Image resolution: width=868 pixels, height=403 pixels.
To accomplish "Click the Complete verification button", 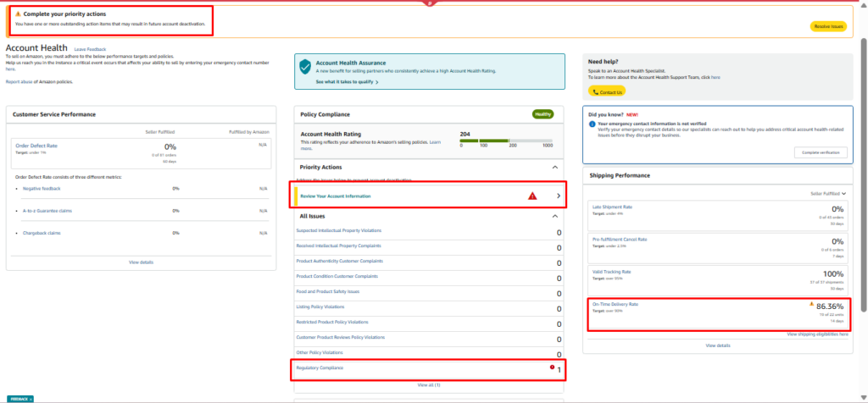I will point(821,152).
